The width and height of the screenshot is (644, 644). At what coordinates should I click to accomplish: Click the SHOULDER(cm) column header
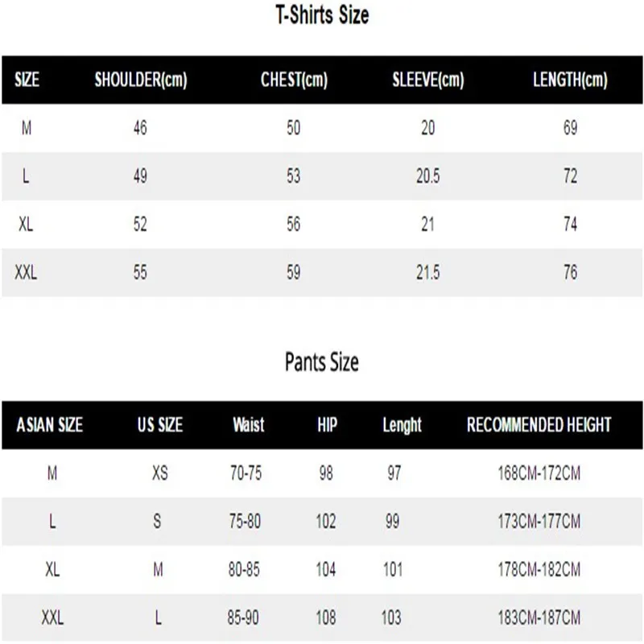tap(140, 80)
